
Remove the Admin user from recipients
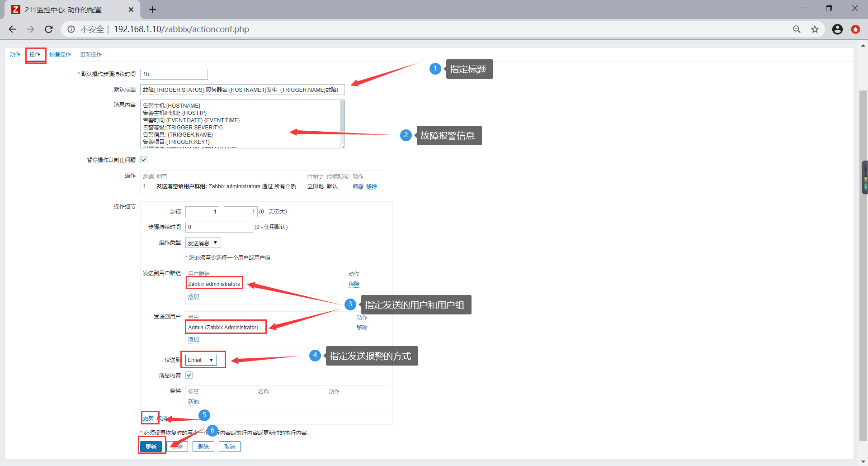(x=362, y=328)
